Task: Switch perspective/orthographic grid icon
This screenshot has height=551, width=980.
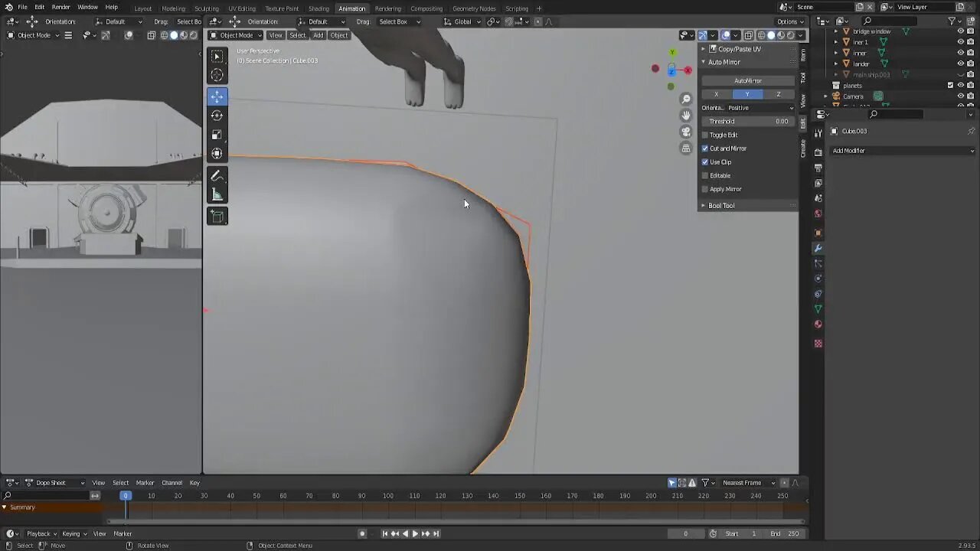Action: (x=686, y=148)
